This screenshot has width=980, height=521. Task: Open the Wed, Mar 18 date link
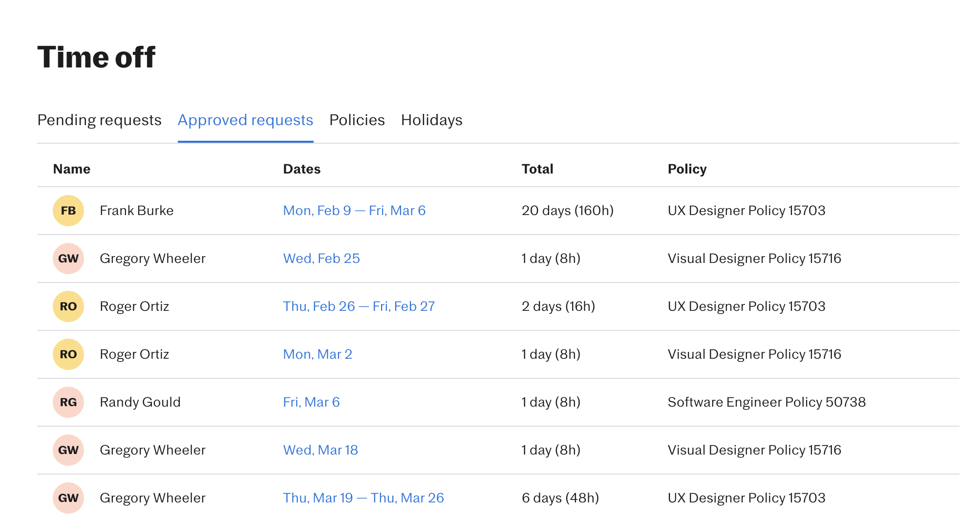click(320, 450)
